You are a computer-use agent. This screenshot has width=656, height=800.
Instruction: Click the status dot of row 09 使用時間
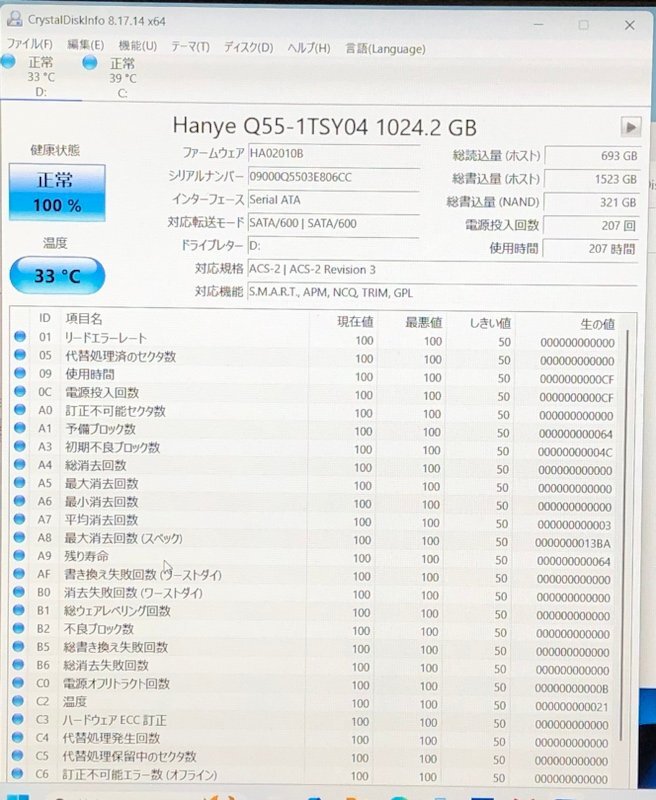pyautogui.click(x=20, y=373)
